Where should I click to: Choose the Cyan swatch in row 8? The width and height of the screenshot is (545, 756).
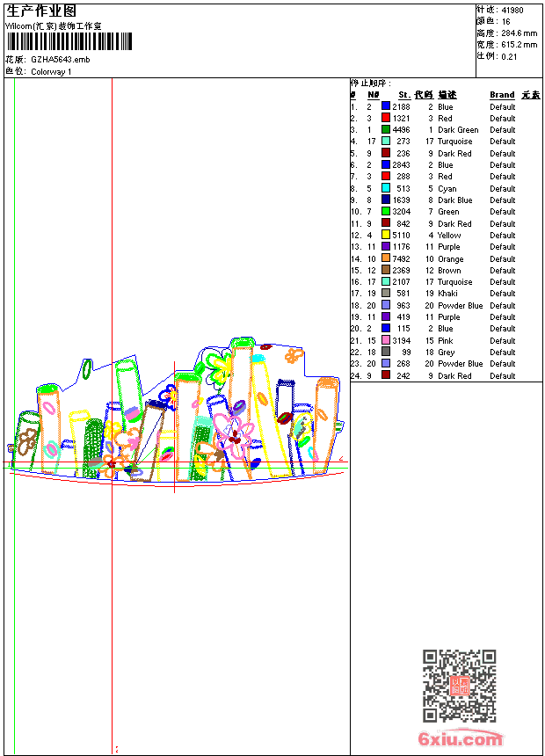386,188
